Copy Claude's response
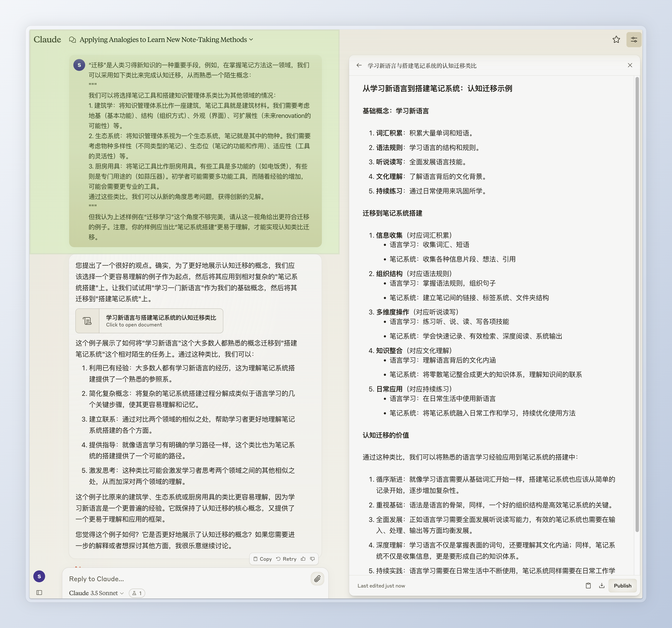Viewport: 672px width, 628px height. [x=263, y=559]
